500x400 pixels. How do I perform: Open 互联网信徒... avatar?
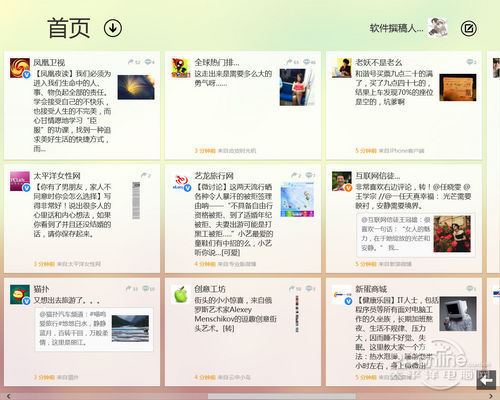[x=342, y=181]
